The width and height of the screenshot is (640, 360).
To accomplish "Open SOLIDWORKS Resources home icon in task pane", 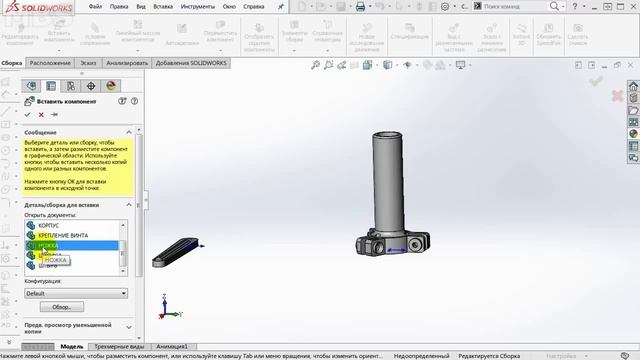I will point(633,86).
